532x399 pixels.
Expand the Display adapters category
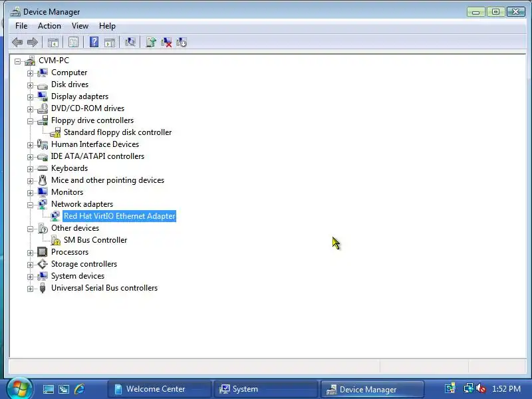click(x=30, y=97)
